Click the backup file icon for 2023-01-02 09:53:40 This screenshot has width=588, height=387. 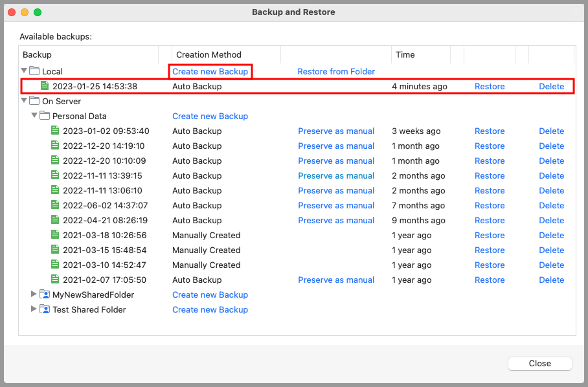pyautogui.click(x=54, y=131)
